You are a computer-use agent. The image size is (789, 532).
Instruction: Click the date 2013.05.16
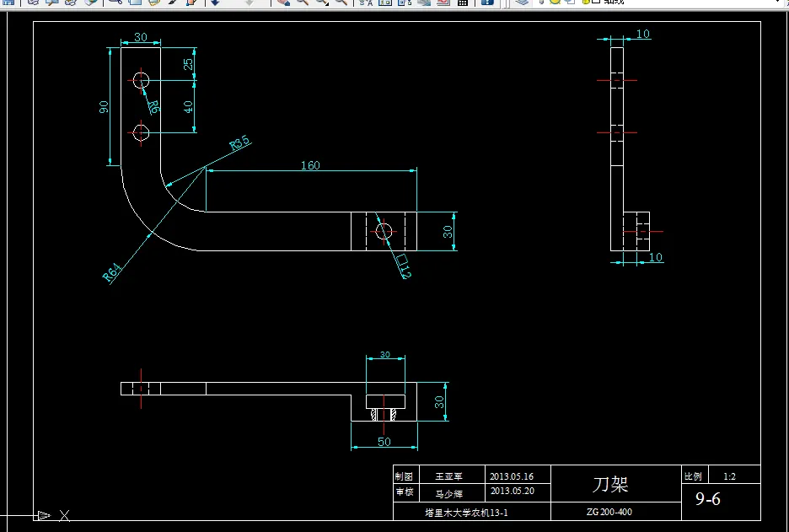pos(513,476)
